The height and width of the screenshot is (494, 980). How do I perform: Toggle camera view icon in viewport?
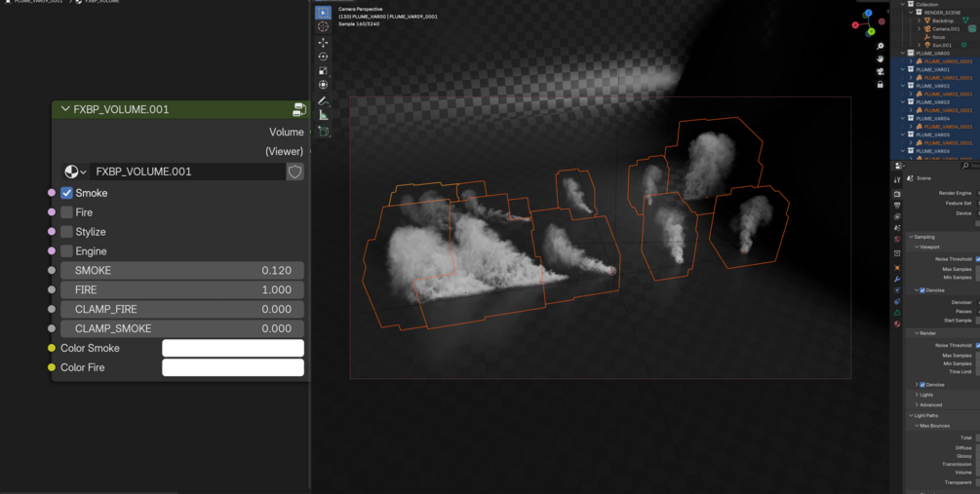(x=880, y=71)
